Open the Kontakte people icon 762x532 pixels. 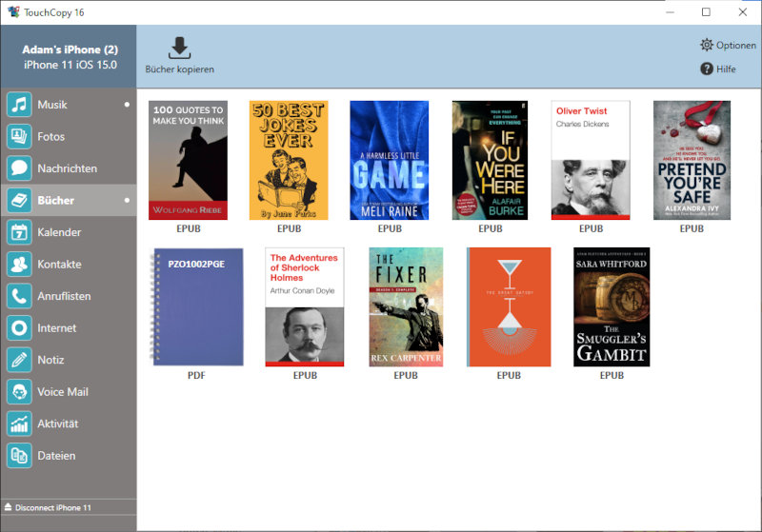19,264
